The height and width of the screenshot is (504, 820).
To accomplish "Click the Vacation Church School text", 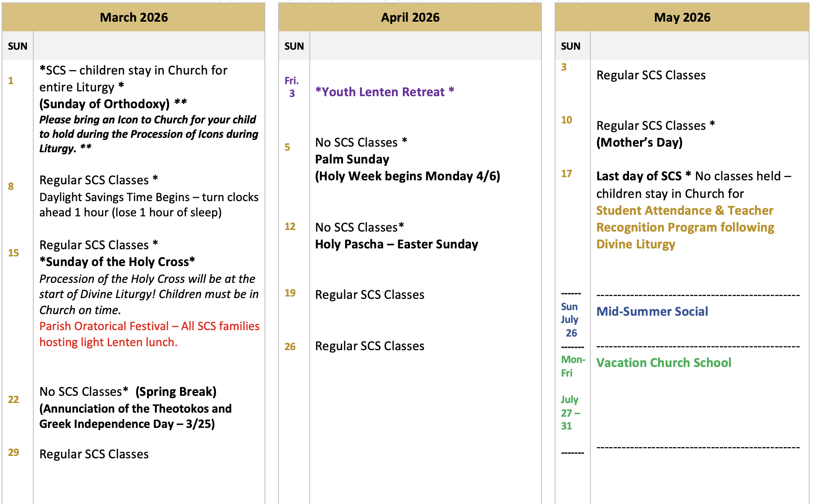I will pyautogui.click(x=663, y=363).
